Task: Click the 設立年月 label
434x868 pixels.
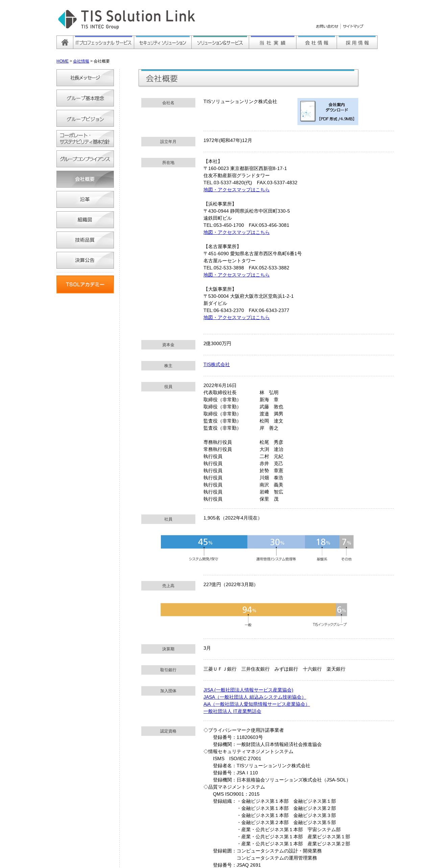Action: tap(168, 142)
